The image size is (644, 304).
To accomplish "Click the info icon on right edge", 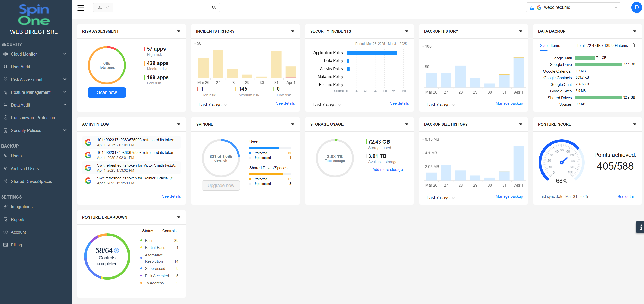I will click(x=640, y=227).
